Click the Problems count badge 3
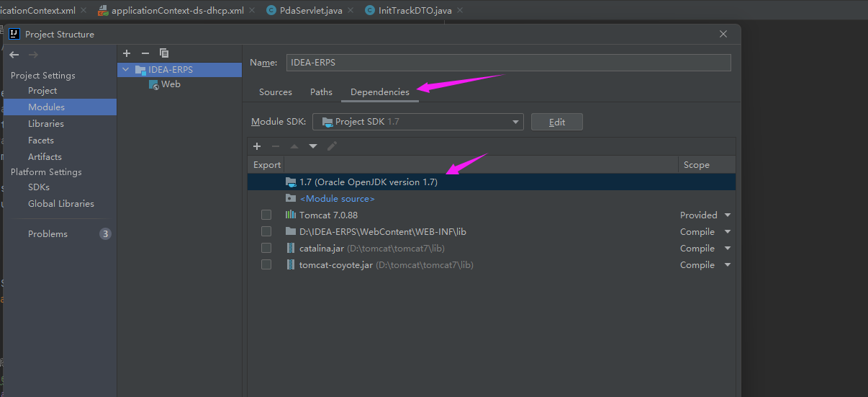The width and height of the screenshot is (868, 397). click(x=105, y=234)
